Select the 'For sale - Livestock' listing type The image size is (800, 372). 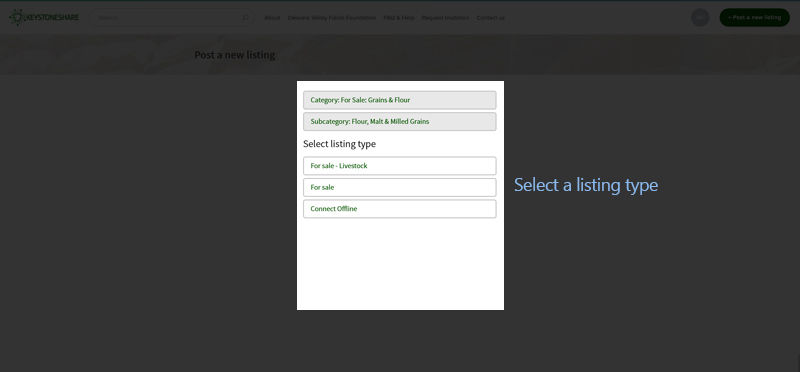tap(399, 166)
